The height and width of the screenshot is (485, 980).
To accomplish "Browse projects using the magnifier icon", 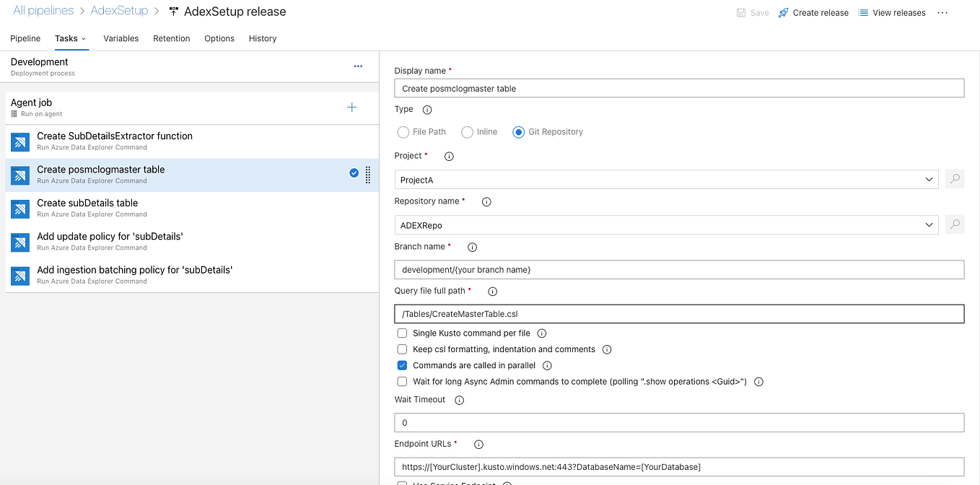I will [x=954, y=178].
